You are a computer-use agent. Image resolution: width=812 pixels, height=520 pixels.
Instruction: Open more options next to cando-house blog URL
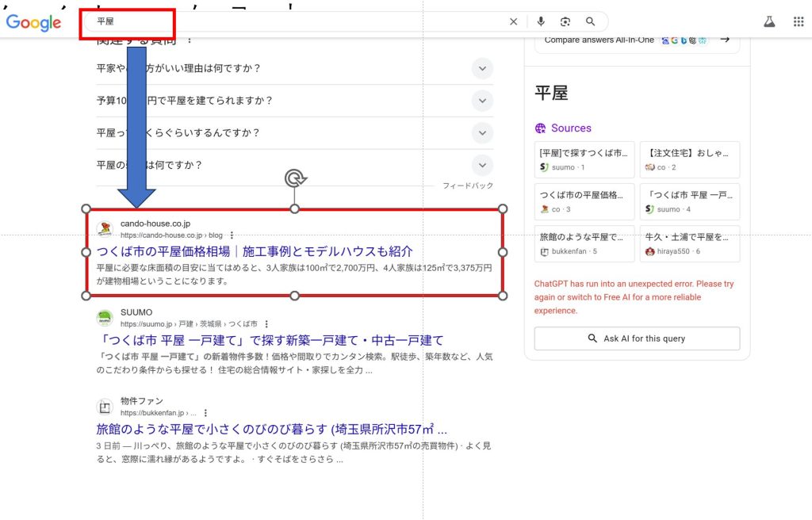pos(232,235)
